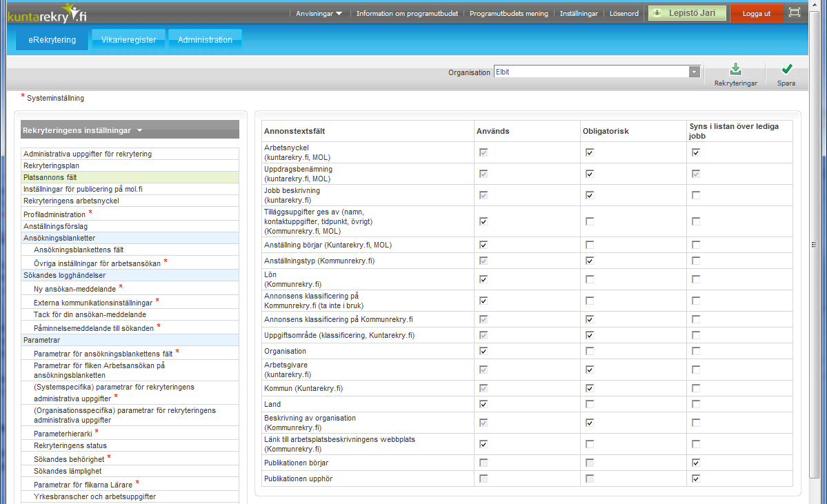Open Yrkesbranscher och arbetsuppgifter

click(130, 496)
